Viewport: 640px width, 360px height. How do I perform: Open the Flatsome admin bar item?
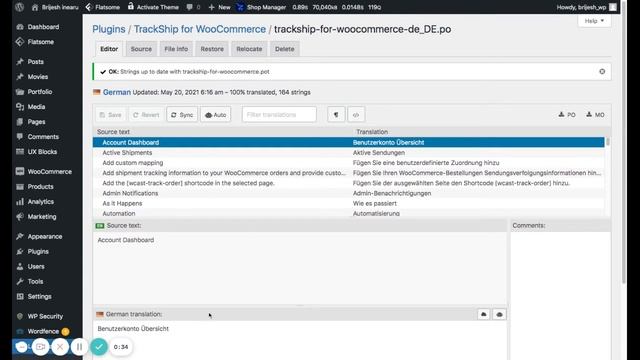point(102,7)
